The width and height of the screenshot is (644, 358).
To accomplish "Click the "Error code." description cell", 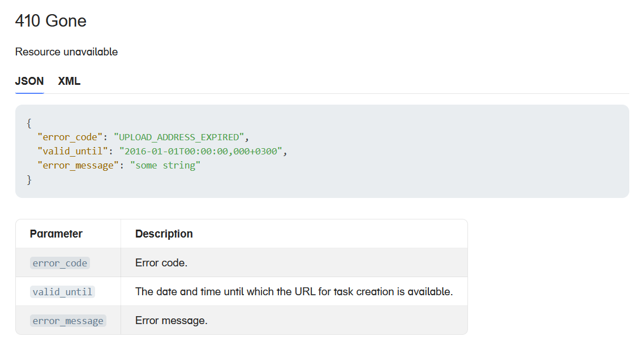I will pos(161,263).
